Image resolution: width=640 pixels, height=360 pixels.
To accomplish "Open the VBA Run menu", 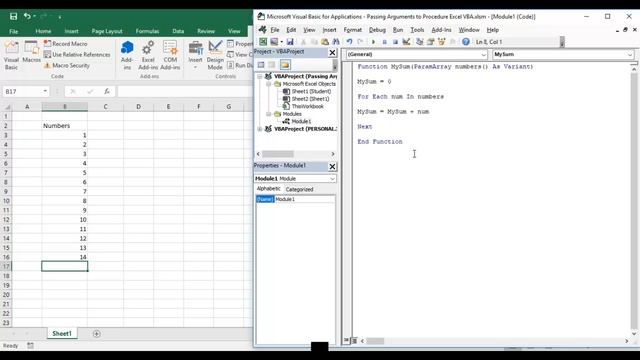I will [398, 30].
